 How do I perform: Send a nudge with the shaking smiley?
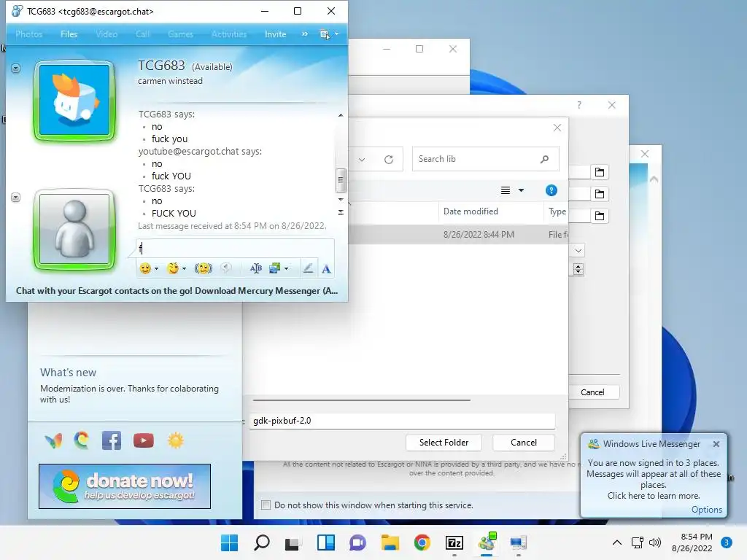coord(204,268)
